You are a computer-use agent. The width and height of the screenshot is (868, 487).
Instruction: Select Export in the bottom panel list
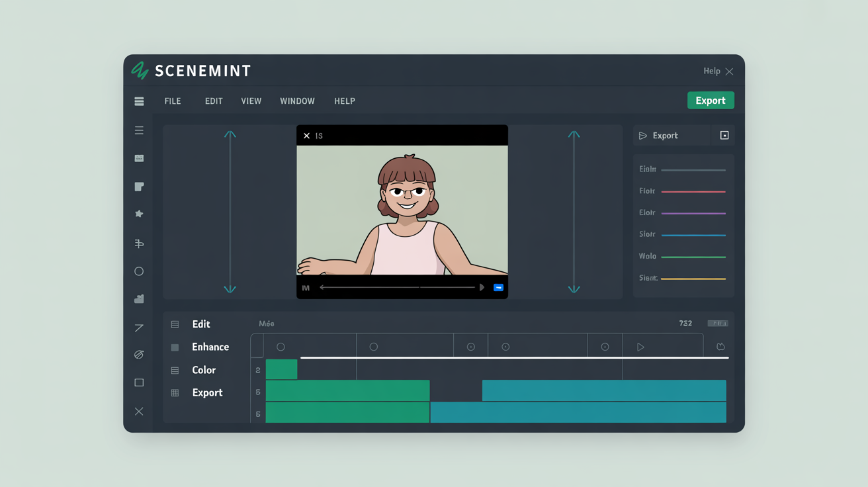pos(207,392)
